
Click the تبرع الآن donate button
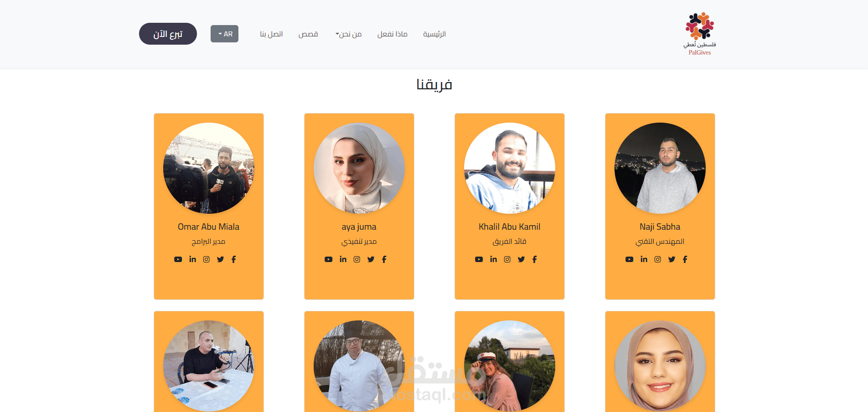point(168,34)
